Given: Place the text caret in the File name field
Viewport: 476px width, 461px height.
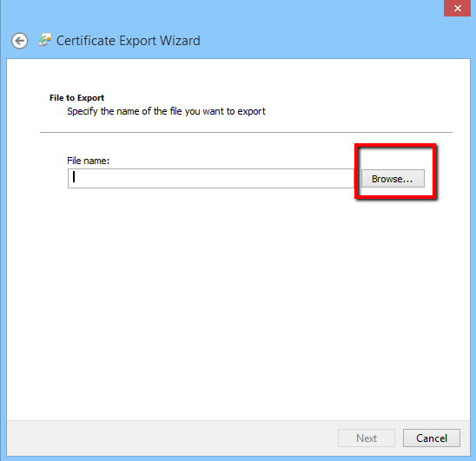Looking at the screenshot, I should click(x=211, y=179).
